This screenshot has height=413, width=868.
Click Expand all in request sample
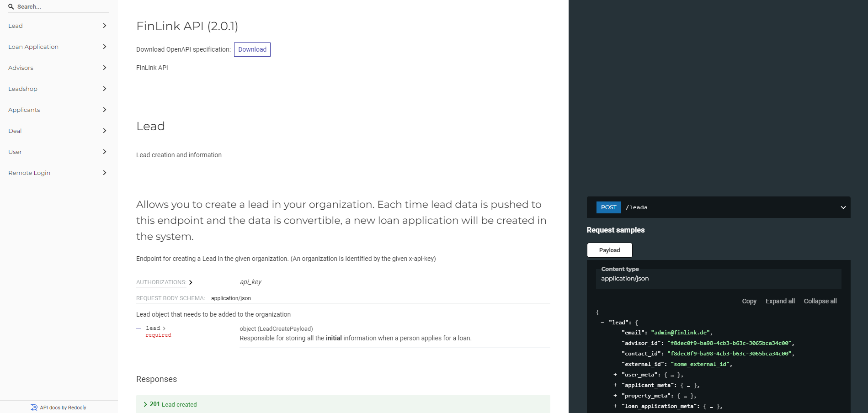pyautogui.click(x=780, y=301)
